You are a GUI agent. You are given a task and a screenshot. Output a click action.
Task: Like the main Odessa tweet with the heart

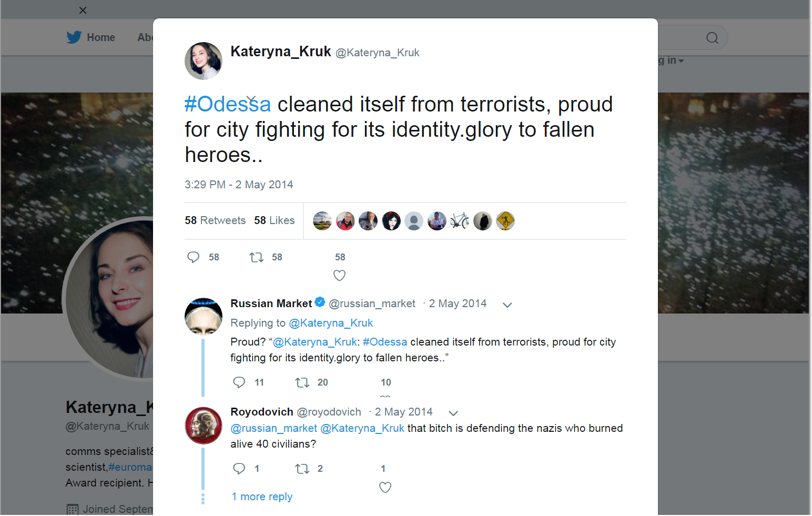coord(340,275)
